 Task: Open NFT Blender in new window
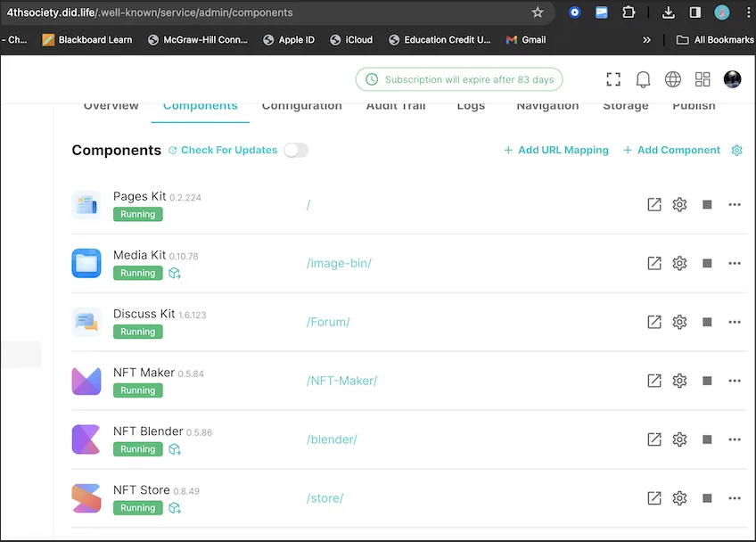tap(653, 439)
